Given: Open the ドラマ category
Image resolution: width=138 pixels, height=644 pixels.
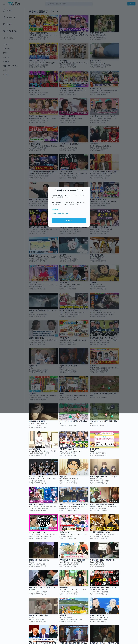Looking at the screenshot, I should (x=5, y=44).
